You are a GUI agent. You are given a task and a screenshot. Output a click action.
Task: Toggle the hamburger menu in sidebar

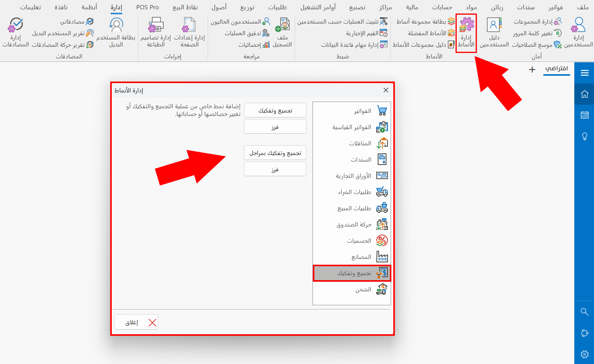click(x=584, y=73)
